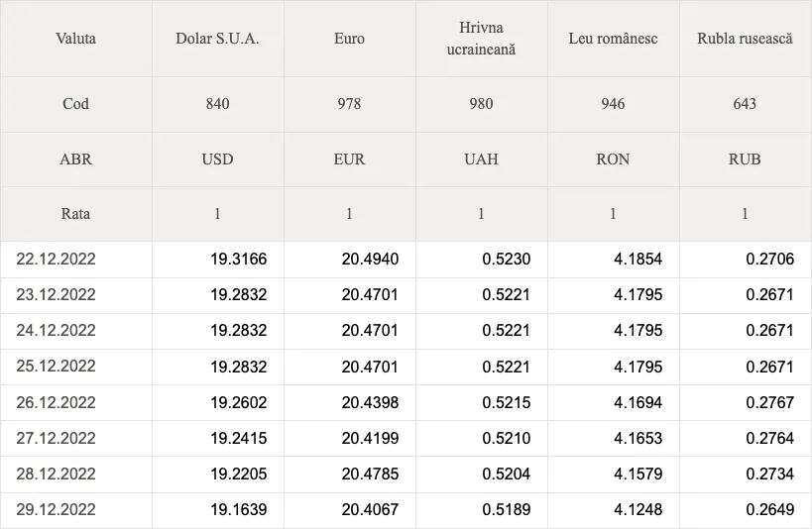812x529 pixels.
Task: Click RUB rate 0.2767
Action: tap(770, 402)
